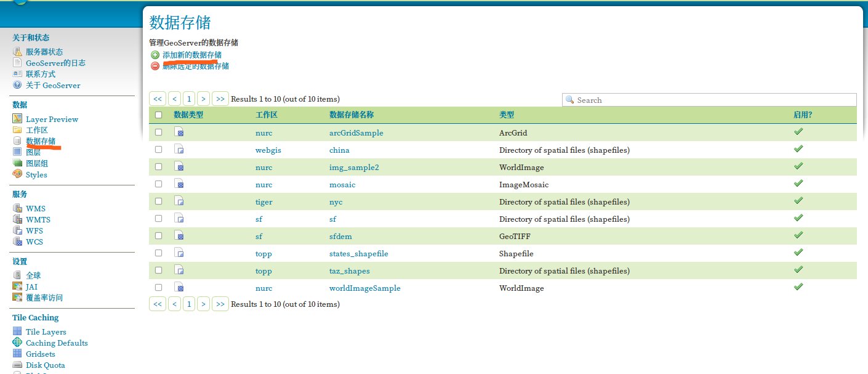868x374 pixels.
Task: Check the sfdem row checkbox
Action: [x=159, y=235]
